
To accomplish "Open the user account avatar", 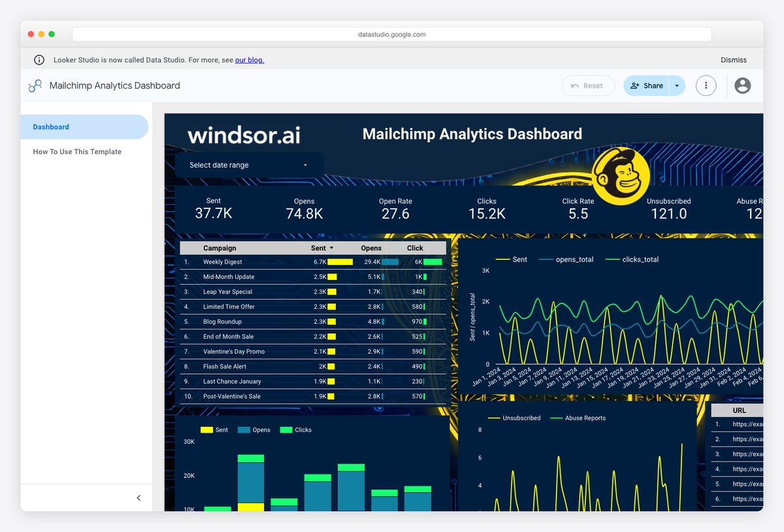I will pos(742,86).
